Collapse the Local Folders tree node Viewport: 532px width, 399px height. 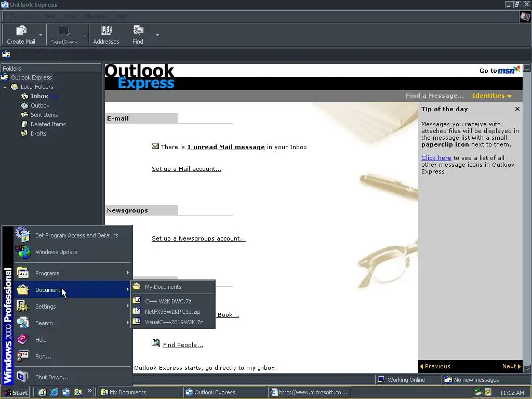point(5,87)
